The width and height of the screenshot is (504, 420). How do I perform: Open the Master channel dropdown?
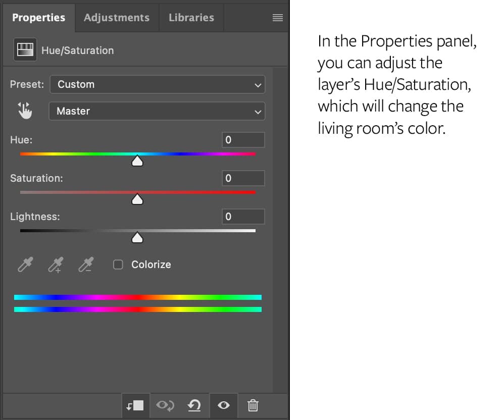[x=157, y=111]
